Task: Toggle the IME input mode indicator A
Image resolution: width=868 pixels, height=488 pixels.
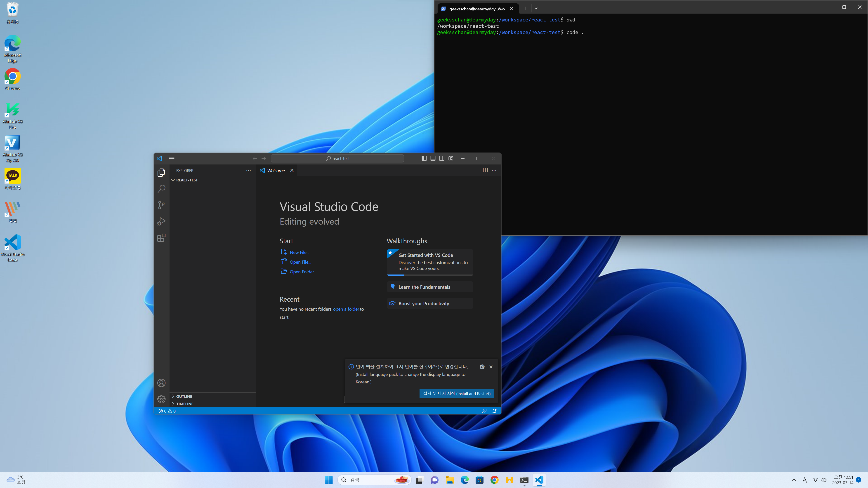Action: [x=805, y=480]
